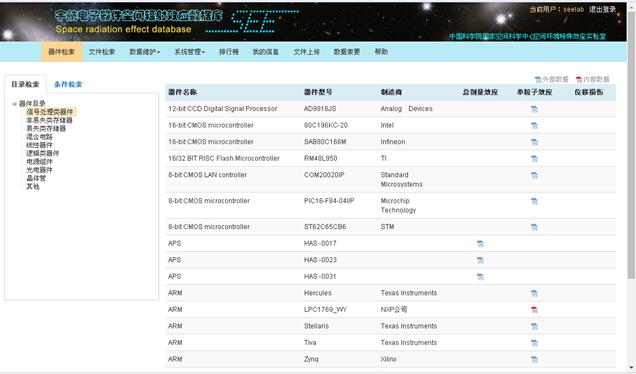
Task: Click the LPC1769_WY model cell
Action: [x=325, y=310]
